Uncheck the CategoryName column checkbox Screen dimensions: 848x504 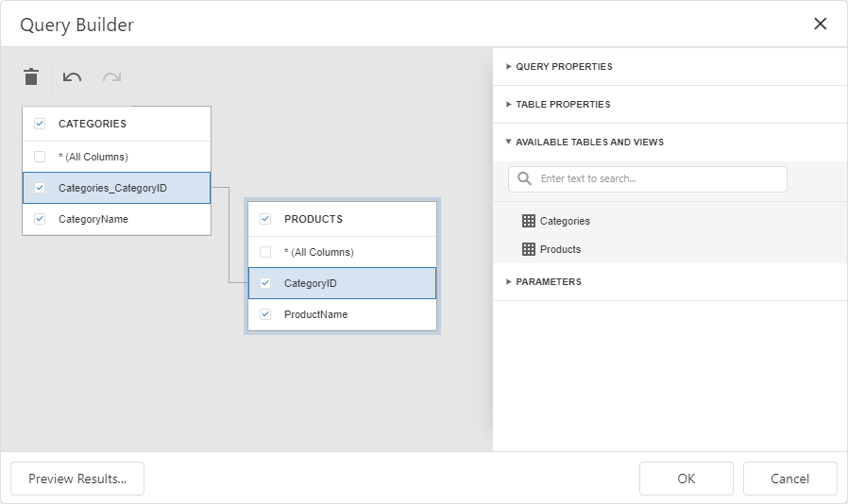[40, 219]
